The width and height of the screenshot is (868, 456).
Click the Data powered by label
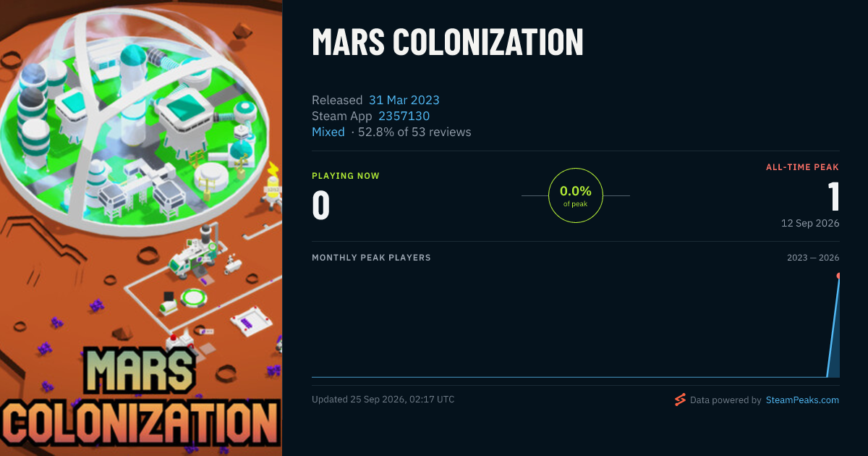click(726, 400)
